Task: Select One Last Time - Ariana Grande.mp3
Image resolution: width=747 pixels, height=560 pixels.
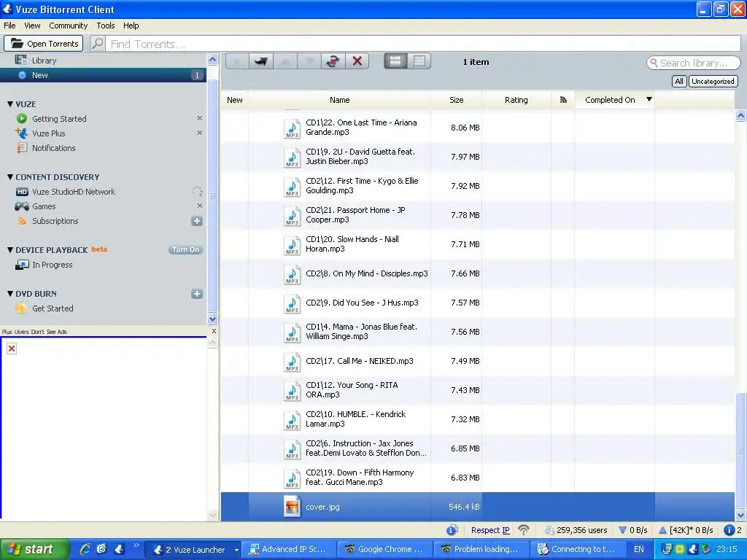Action: pos(477,128)
